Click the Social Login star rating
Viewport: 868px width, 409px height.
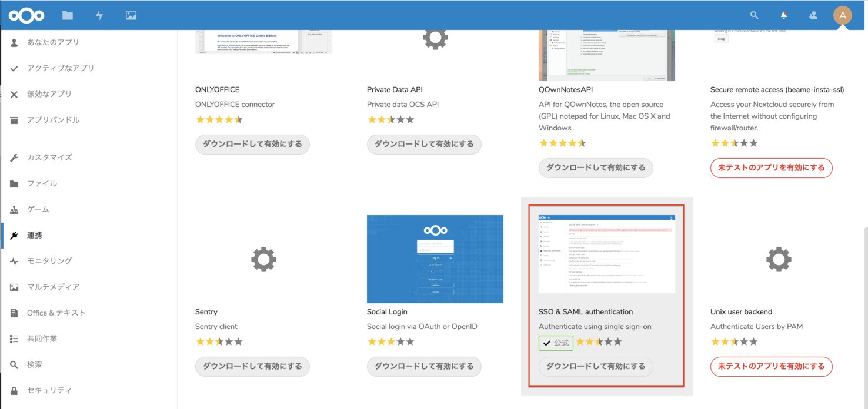click(x=390, y=341)
